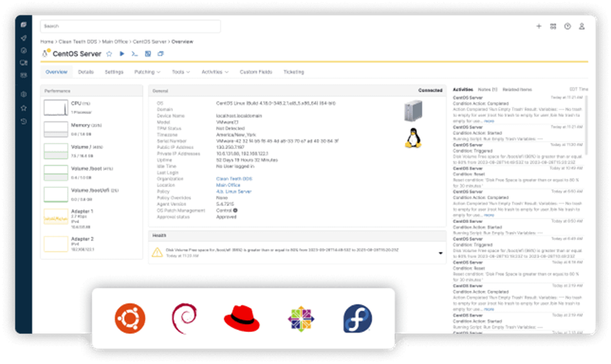Viewport: 611px width, 364px height.
Task: Click the remote session icon in the title row
Action: tap(148, 54)
